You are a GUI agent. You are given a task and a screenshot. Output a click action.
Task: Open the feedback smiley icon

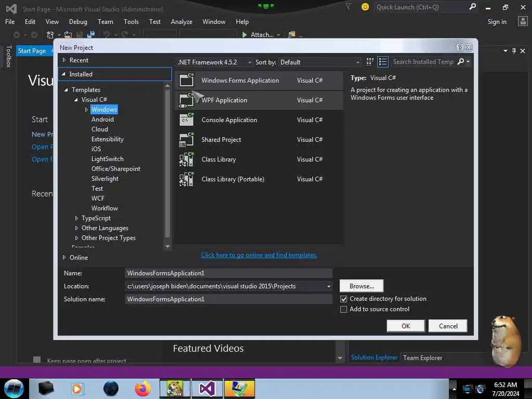click(x=365, y=7)
